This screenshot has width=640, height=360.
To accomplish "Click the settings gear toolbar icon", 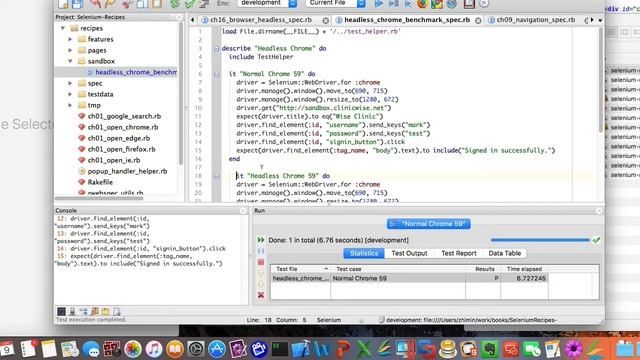I will tap(484, 4).
